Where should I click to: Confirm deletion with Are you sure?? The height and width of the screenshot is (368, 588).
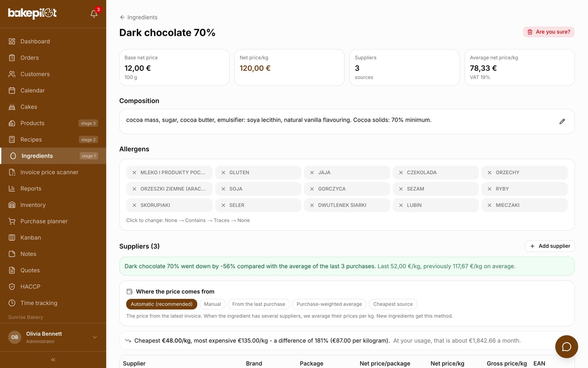click(549, 32)
